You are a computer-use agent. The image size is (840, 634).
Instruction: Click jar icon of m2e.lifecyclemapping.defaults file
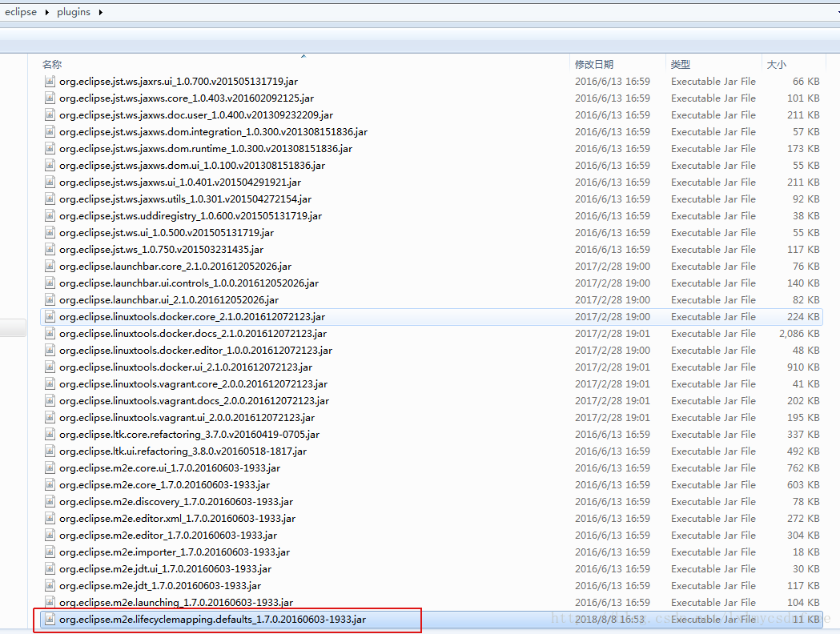[x=50, y=620]
